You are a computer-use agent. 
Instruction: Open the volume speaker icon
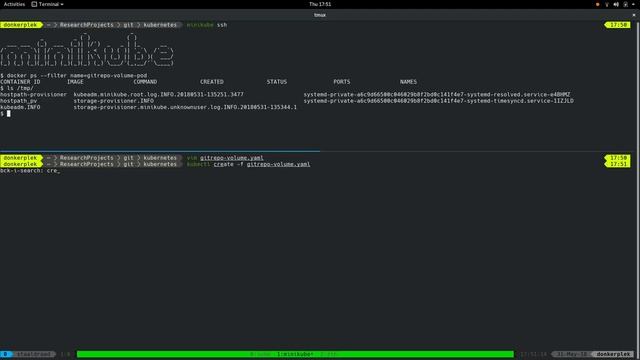616,4
